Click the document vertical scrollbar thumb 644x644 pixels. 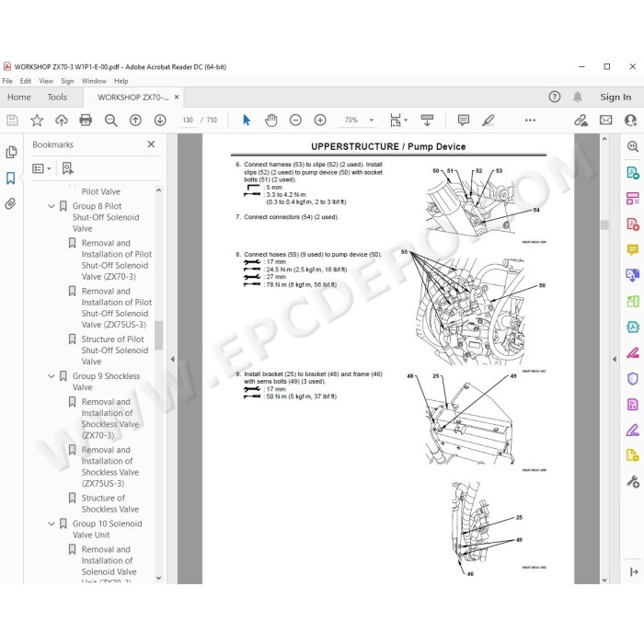[x=604, y=224]
